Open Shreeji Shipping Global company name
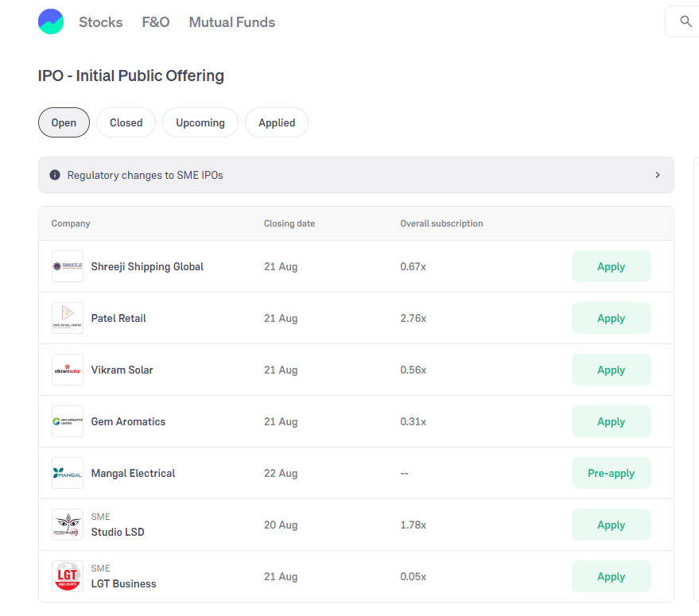Screen dimensions: 699x616 point(147,266)
